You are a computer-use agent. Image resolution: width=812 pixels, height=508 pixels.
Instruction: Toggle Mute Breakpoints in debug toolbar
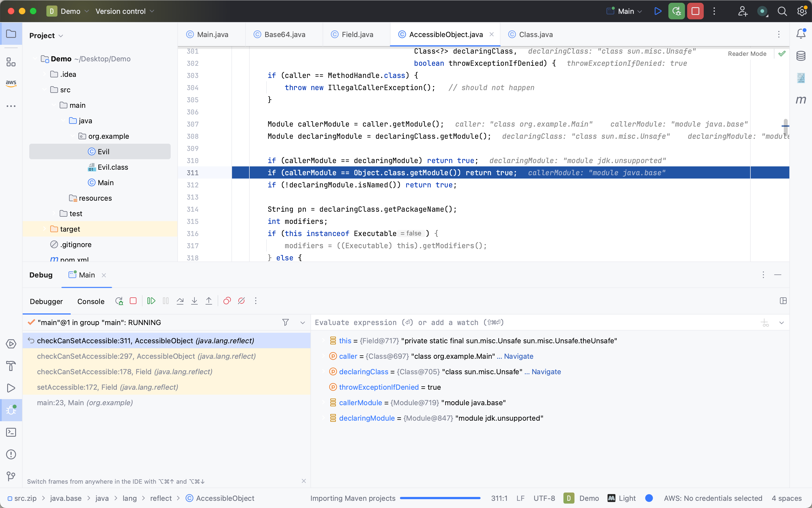tap(241, 301)
